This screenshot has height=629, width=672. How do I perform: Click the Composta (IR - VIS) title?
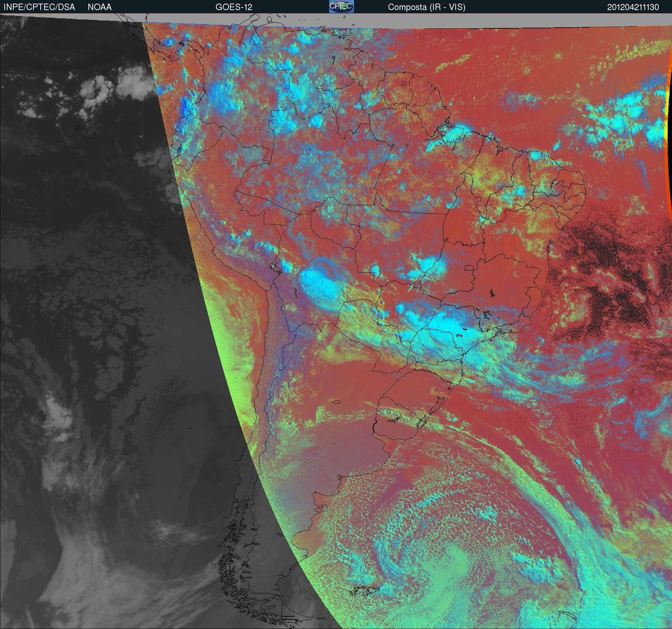tap(427, 7)
